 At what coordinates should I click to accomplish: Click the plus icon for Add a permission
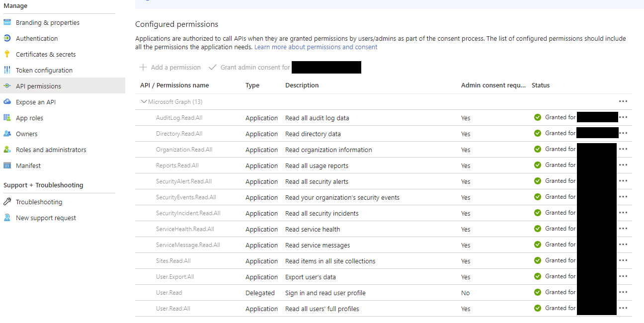click(143, 67)
